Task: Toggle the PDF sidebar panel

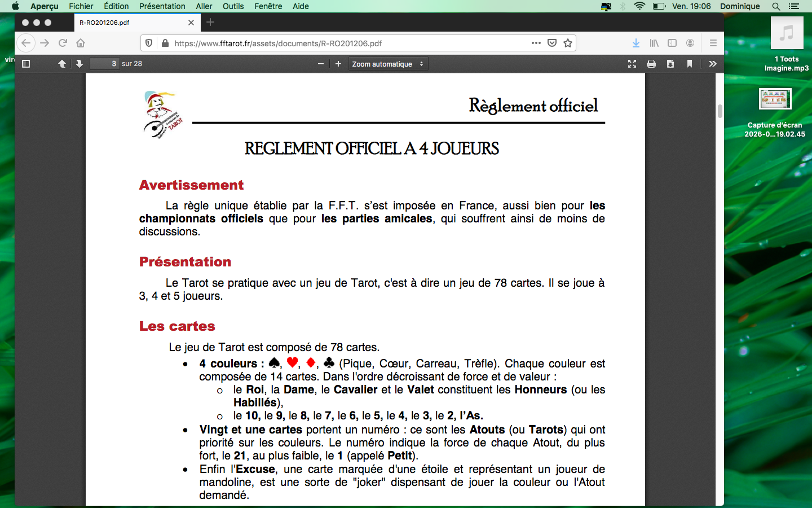Action: coord(26,64)
